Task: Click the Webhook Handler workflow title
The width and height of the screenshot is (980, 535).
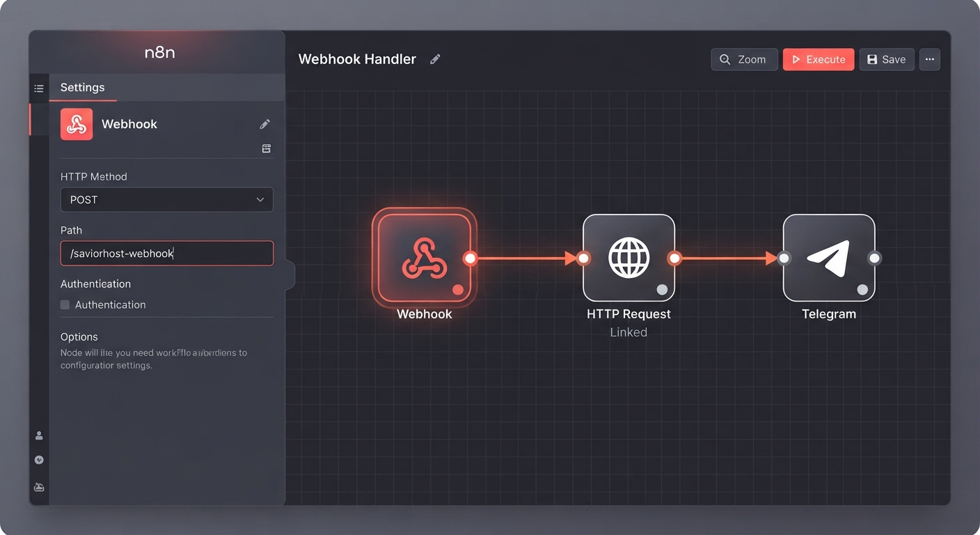Action: coord(357,59)
